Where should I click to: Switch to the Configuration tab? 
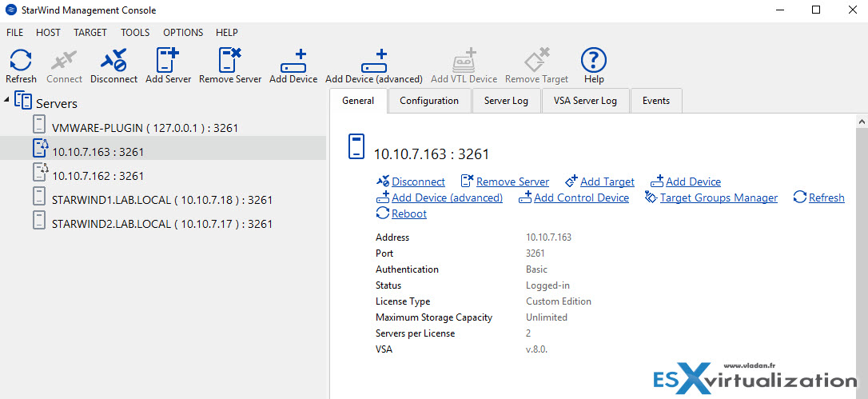point(429,101)
